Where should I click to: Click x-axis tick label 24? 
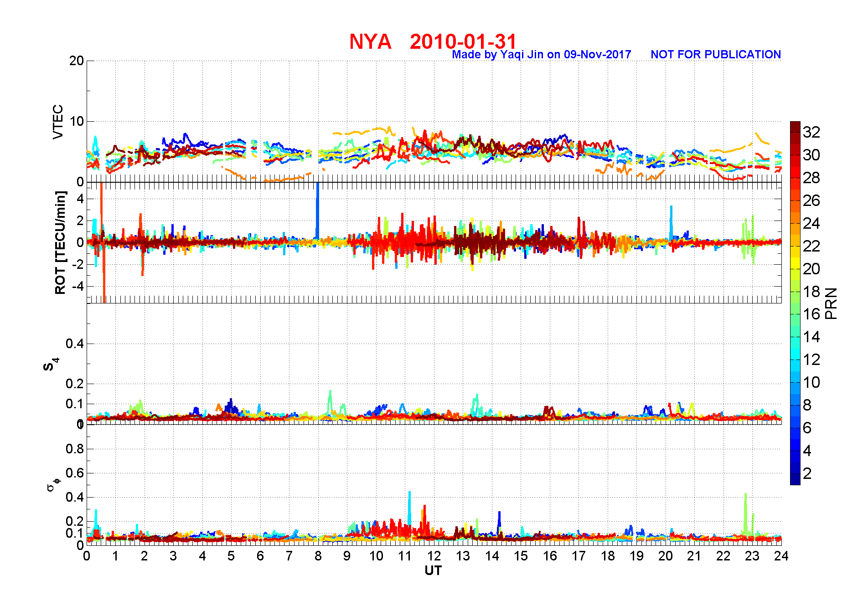click(x=781, y=556)
